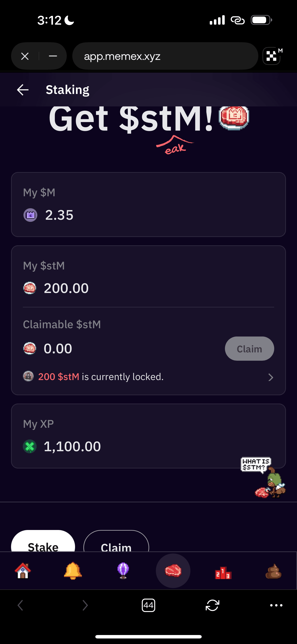Click the '200 $stM is currently locked' link
This screenshot has width=297, height=644.
[x=101, y=377]
